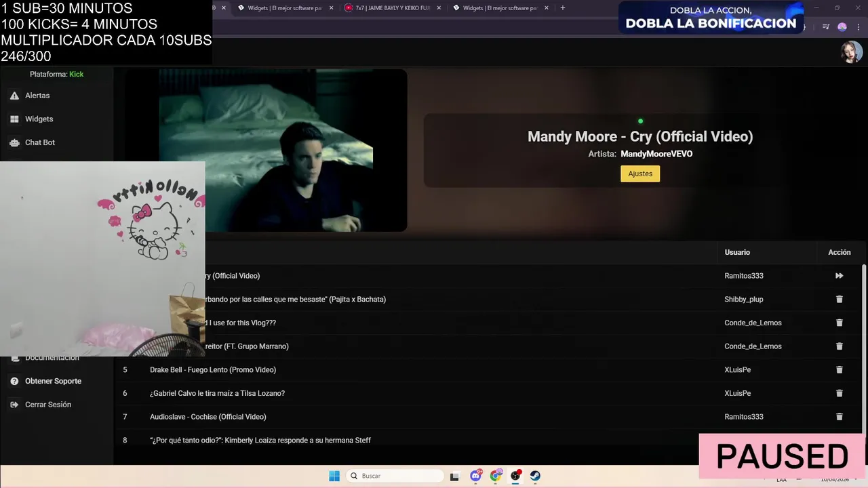The image size is (868, 488).
Task: Click the Cerrar Sesión logout icon
Action: (14, 405)
